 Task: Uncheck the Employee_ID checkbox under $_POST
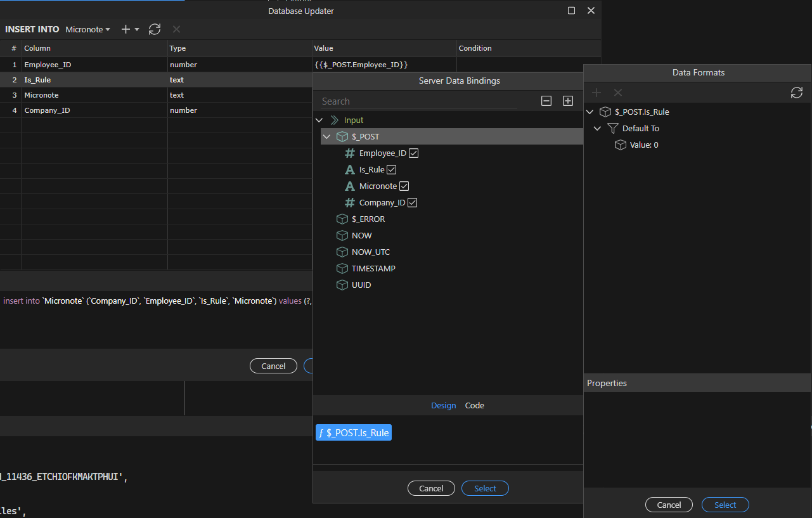[x=414, y=153]
